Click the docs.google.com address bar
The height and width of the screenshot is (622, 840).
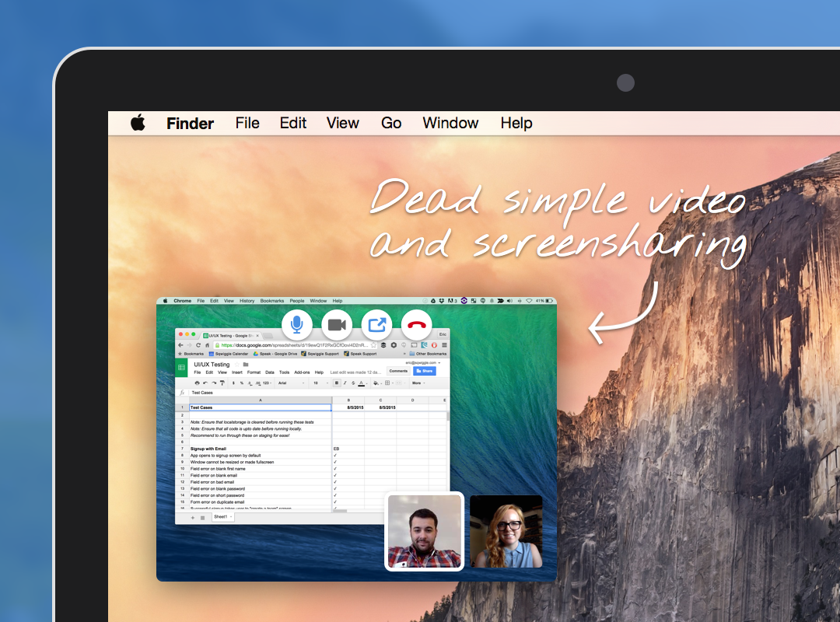(295, 345)
